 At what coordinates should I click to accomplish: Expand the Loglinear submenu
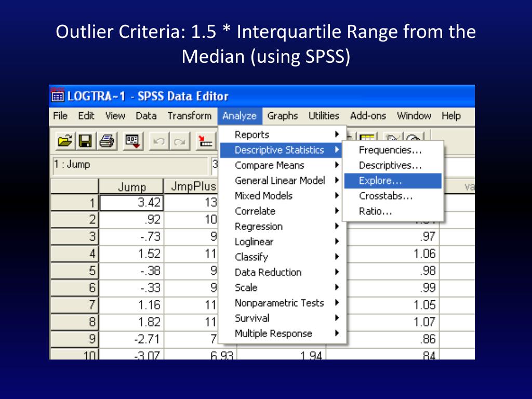[283, 242]
